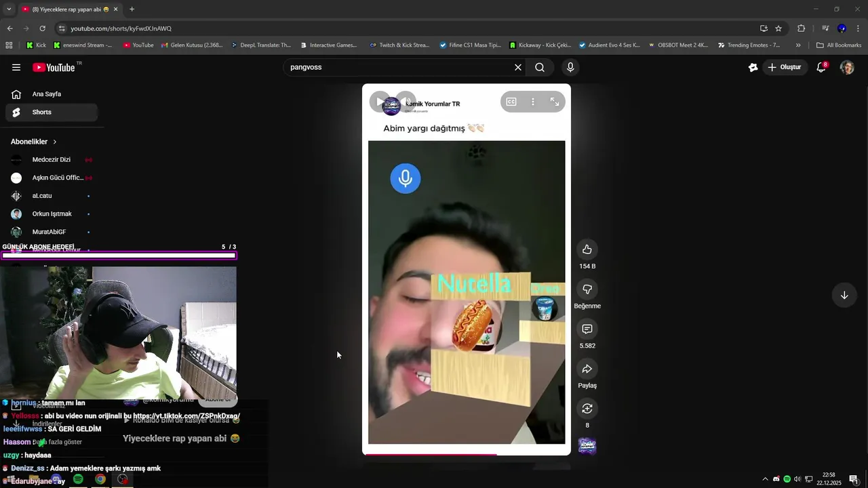868x488 pixels.
Task: Open the YouTube hamburger guide menu
Action: (16, 67)
